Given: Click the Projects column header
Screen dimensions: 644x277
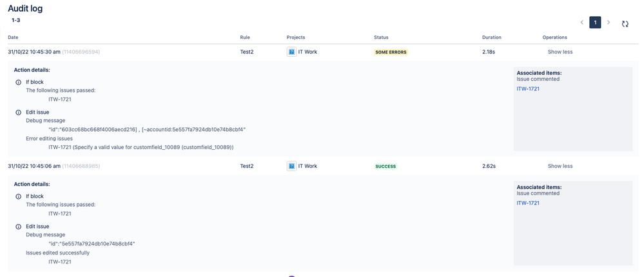Looking at the screenshot, I should (x=296, y=37).
